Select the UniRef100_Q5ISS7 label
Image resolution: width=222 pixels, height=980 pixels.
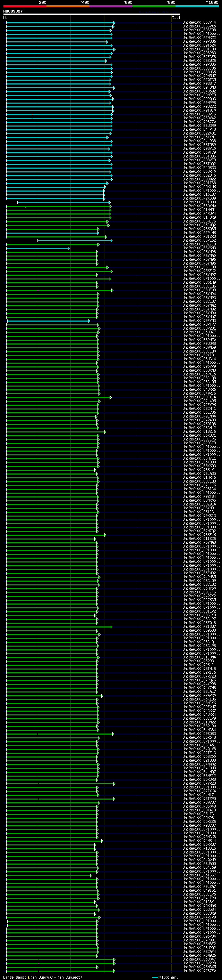pos(199,875)
